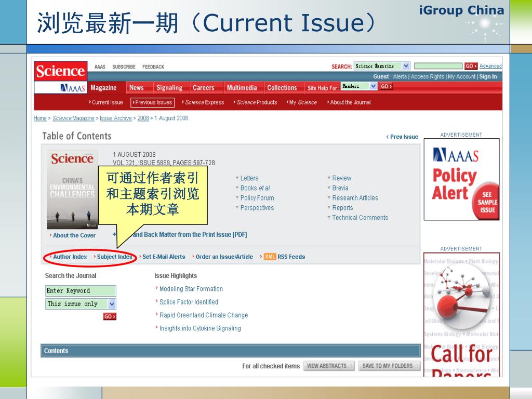Open the This issue only dropdown
532x399 pixels.
click(81, 303)
